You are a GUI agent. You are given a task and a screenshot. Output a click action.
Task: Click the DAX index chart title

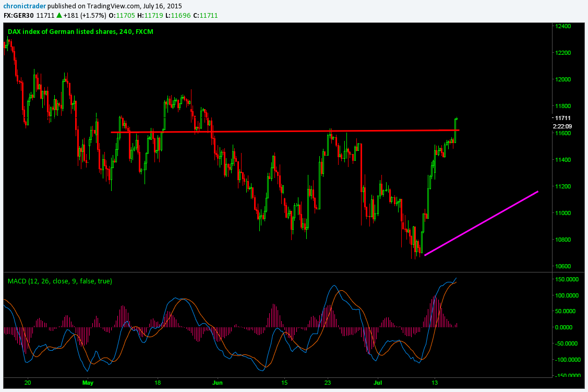80,32
